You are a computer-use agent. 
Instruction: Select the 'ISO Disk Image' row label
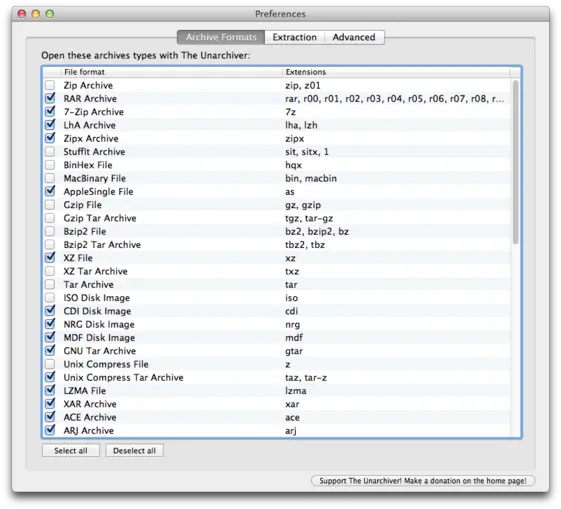point(97,298)
